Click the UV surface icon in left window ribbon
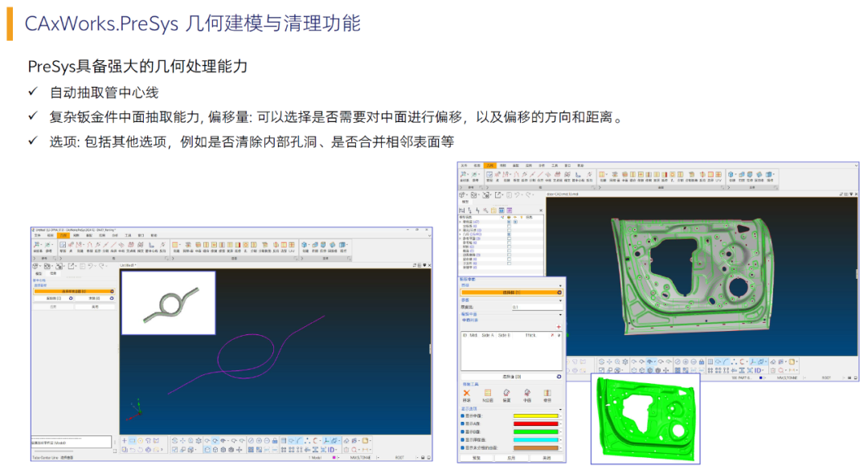Screen dimensions: 868x466 point(292,244)
